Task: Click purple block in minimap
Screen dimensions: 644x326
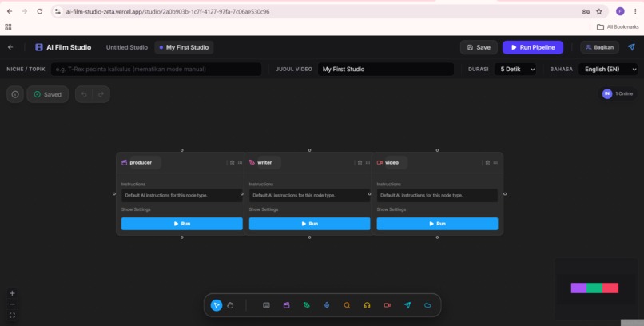Action: tap(578, 288)
